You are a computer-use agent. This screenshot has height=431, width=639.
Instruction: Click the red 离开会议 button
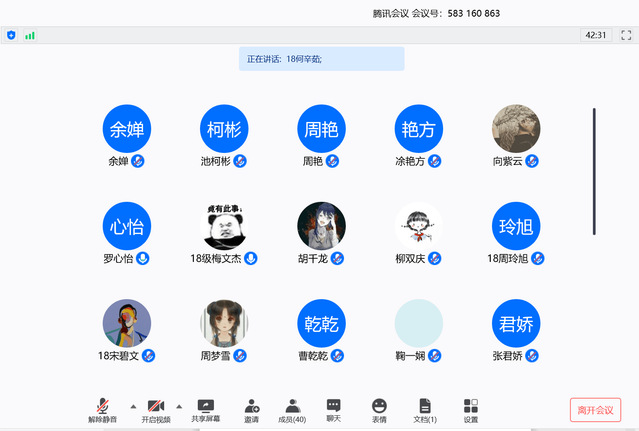click(595, 410)
